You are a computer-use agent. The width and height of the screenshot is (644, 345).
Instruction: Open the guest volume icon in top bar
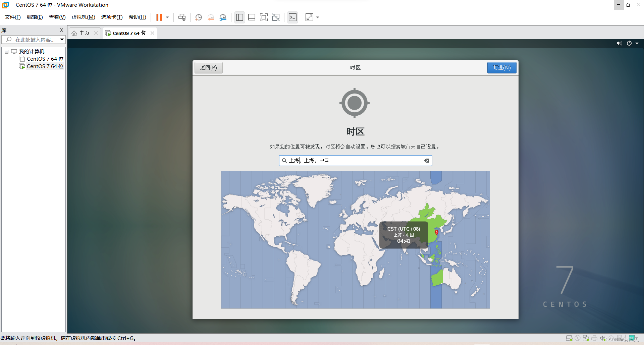point(619,43)
